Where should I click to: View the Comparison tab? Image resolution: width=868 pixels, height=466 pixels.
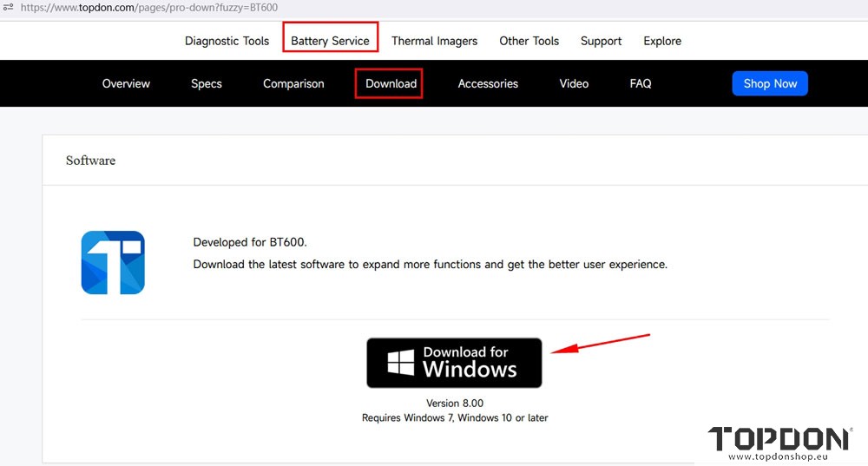pos(293,83)
